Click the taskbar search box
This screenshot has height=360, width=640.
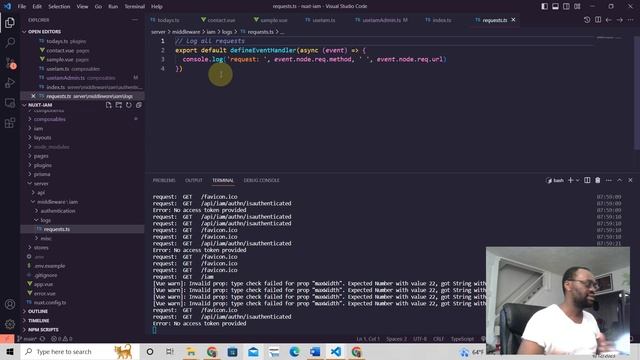pos(80,351)
